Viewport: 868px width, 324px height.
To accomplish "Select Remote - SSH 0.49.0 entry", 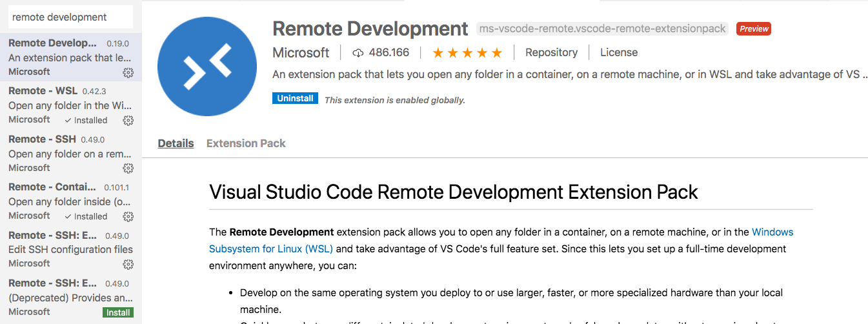I will click(x=71, y=154).
